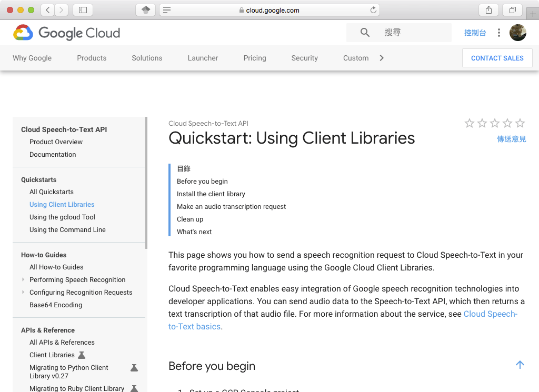The width and height of the screenshot is (539, 392).
Task: Open Reader view icon in address bar
Action: 167,10
